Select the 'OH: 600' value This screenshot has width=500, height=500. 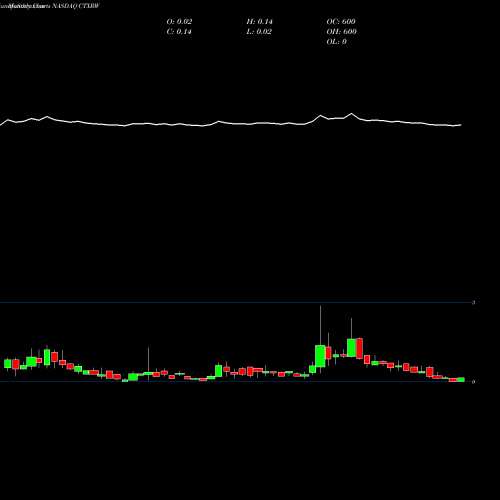pos(342,32)
